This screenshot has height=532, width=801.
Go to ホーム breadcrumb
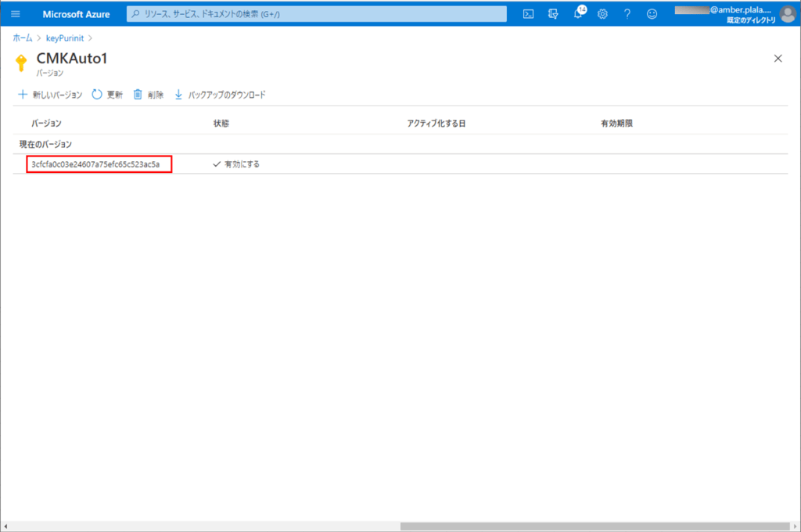coord(23,38)
